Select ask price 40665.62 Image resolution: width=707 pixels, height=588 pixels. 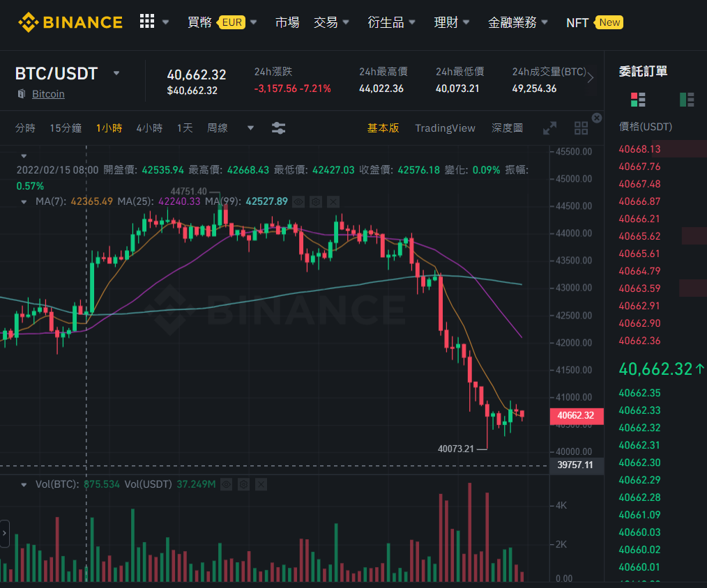click(x=639, y=236)
